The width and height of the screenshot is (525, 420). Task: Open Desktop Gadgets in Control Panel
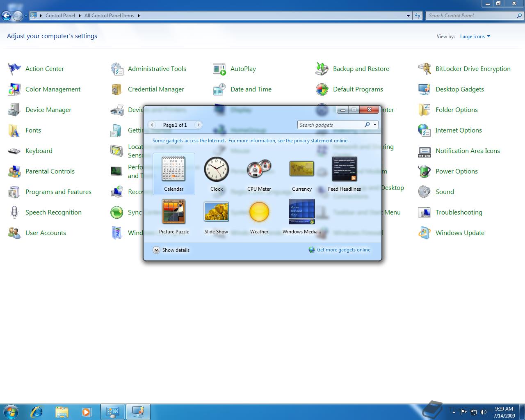pyautogui.click(x=451, y=89)
